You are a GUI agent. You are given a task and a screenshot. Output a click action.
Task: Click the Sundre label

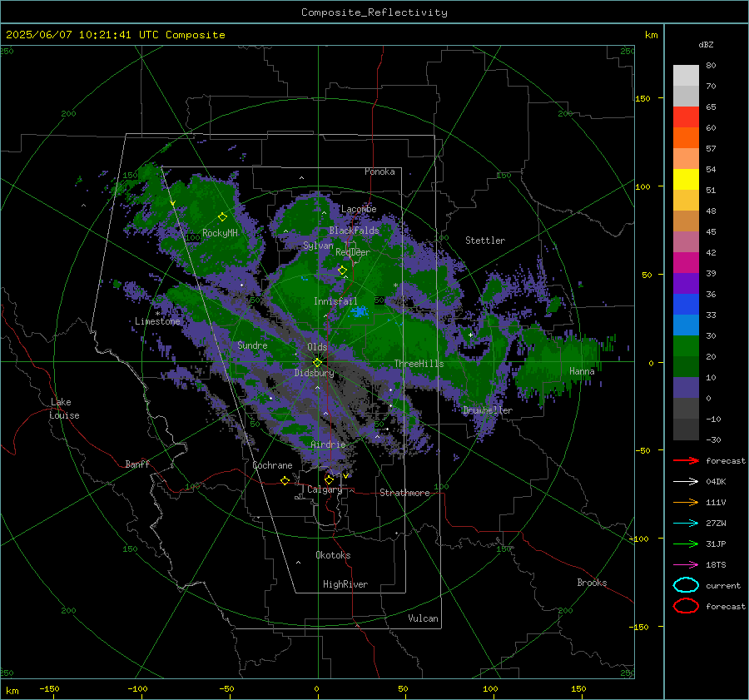click(x=252, y=345)
